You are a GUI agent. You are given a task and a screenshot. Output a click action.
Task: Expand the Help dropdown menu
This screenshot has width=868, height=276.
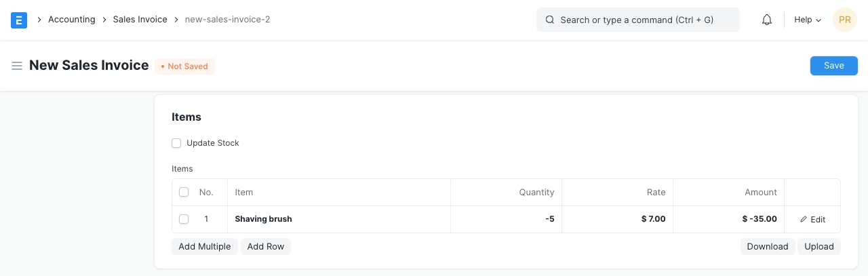pos(807,20)
